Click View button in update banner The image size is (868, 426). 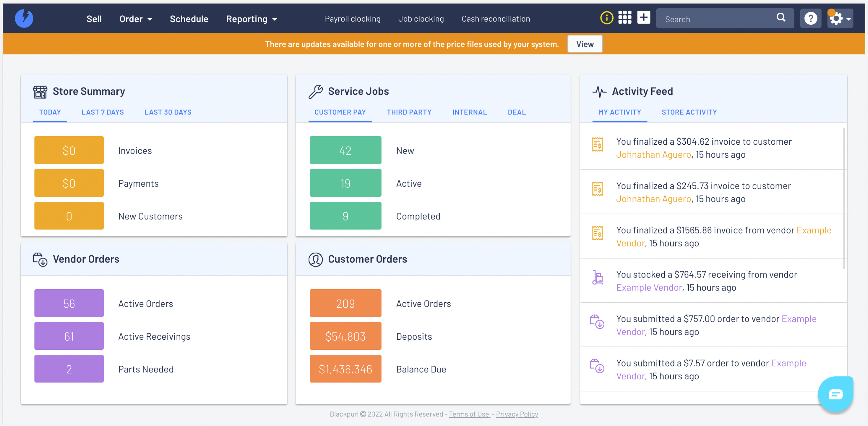tap(585, 44)
